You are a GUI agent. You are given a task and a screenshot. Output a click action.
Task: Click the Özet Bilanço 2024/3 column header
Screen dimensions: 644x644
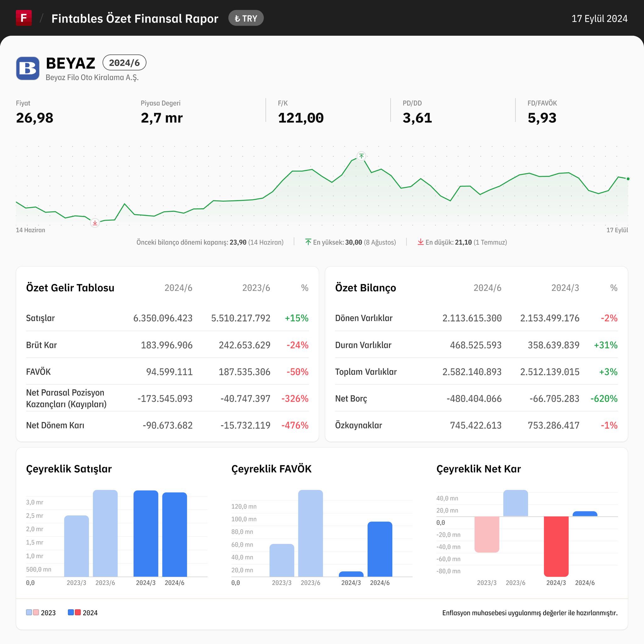click(565, 288)
